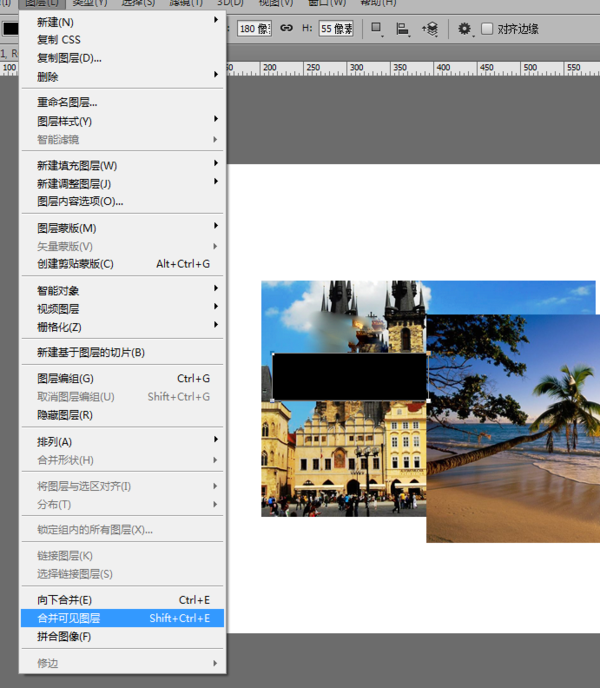Choose 向下合并(E) from the menu
Image resolution: width=600 pixels, height=688 pixels.
[x=122, y=600]
